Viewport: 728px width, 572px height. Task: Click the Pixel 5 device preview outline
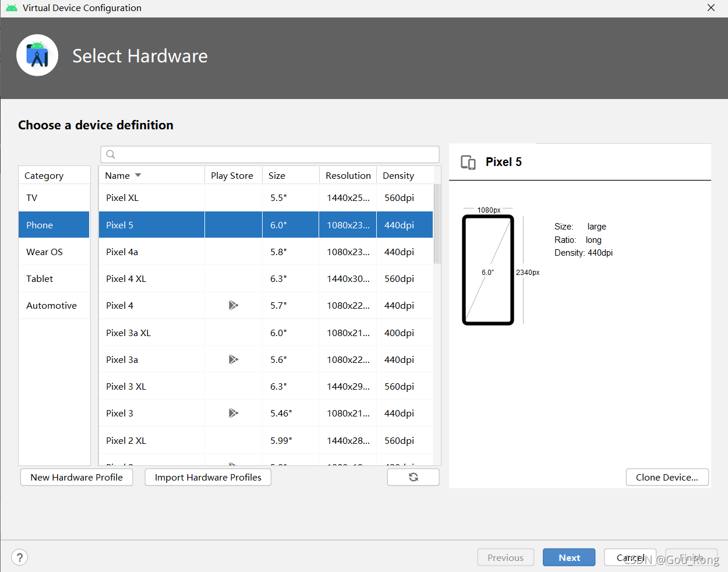[488, 270]
